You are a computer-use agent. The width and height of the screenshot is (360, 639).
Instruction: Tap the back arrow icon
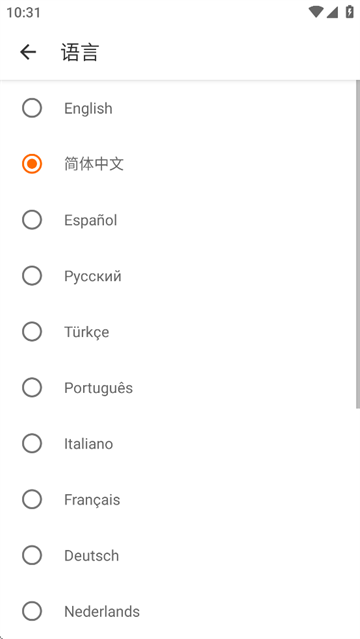(28, 52)
